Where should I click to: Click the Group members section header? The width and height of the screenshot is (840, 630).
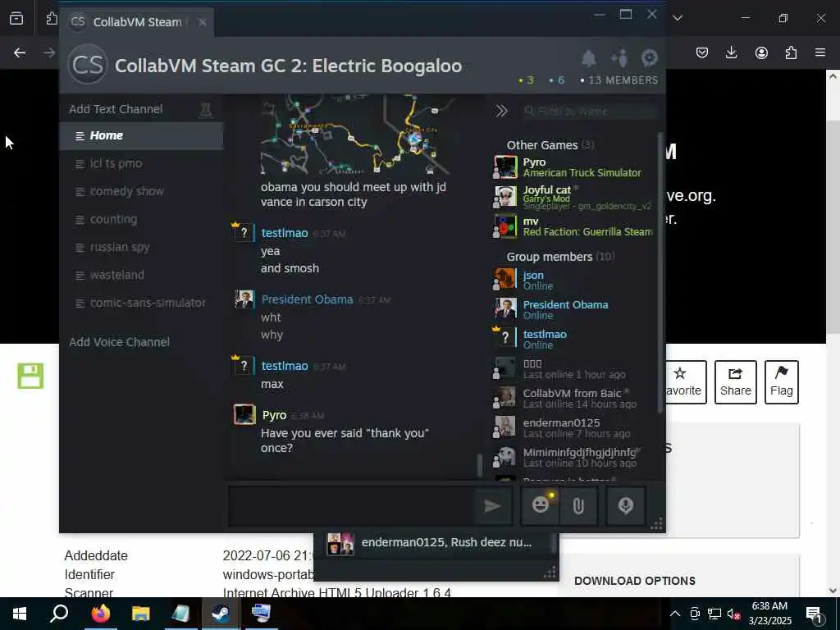click(560, 257)
